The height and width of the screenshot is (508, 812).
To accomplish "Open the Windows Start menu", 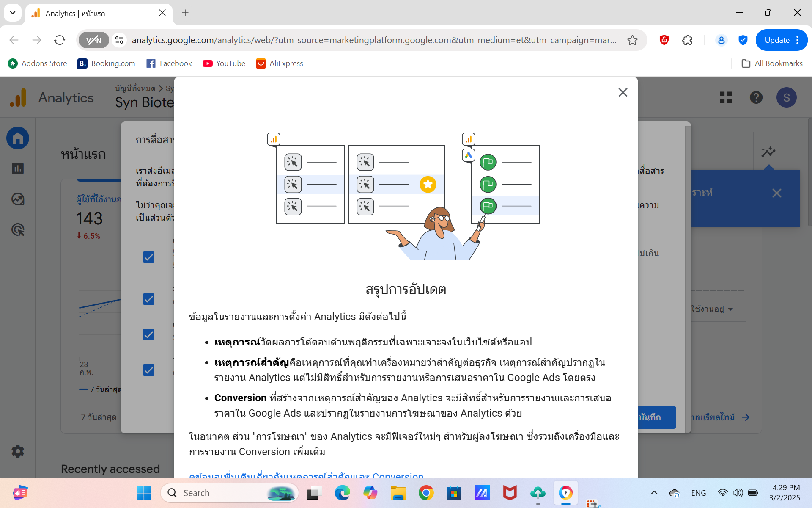I will click(x=144, y=493).
